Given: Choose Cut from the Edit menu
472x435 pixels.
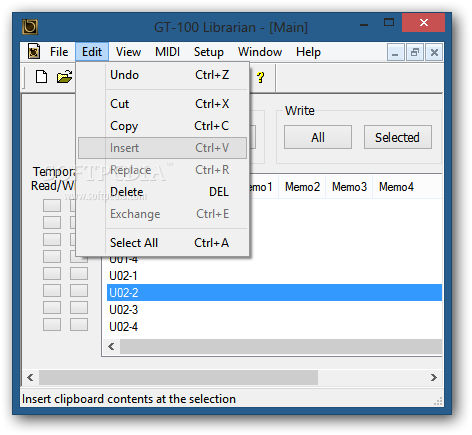Looking at the screenshot, I should (x=163, y=104).
